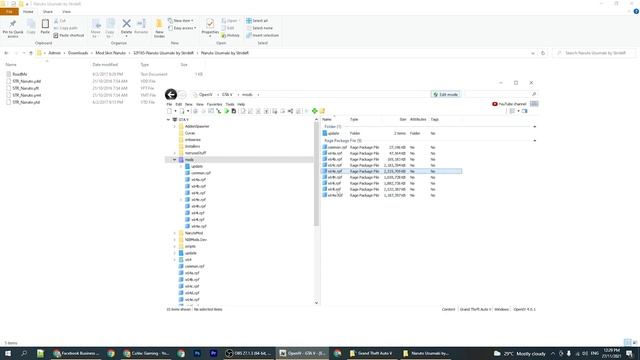The height and width of the screenshot is (360, 640).
Task: Select the update folder row in OpenIV file list
Action: [392, 133]
